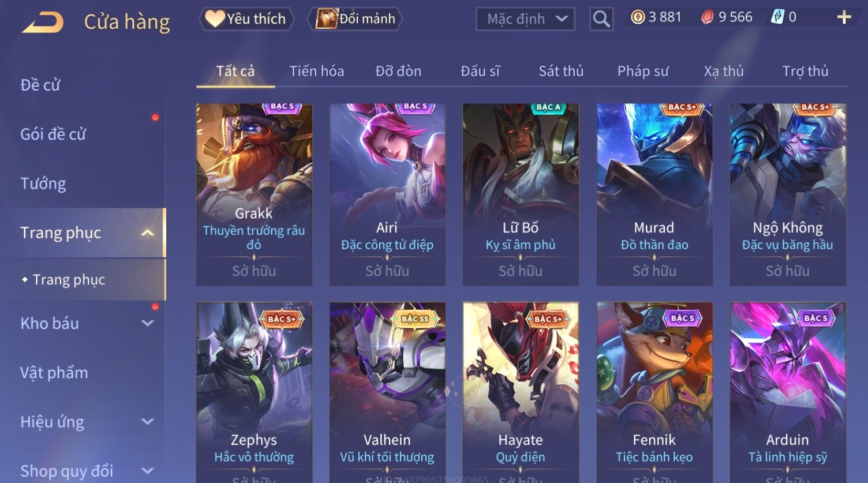Switch to the Sát thủ tab

[561, 71]
